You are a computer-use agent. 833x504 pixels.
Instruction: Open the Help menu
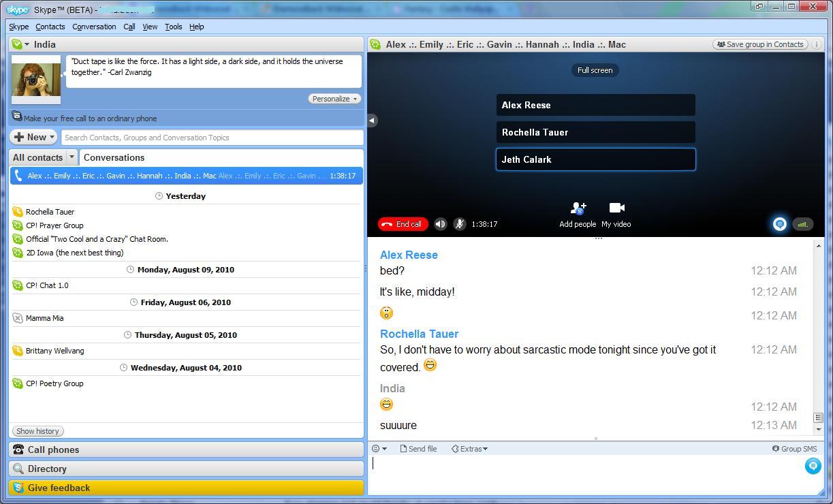coord(197,27)
